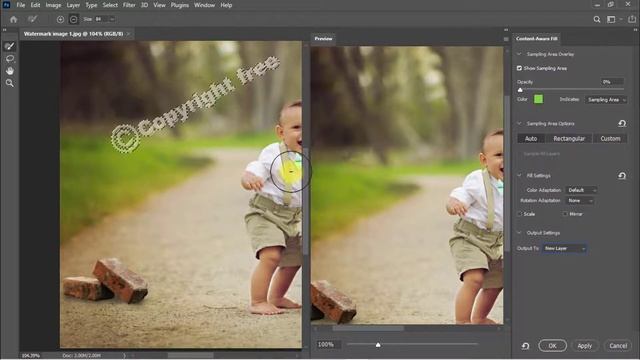Collapse the Fill Settings section
The height and width of the screenshot is (360, 640).
pos(519,176)
